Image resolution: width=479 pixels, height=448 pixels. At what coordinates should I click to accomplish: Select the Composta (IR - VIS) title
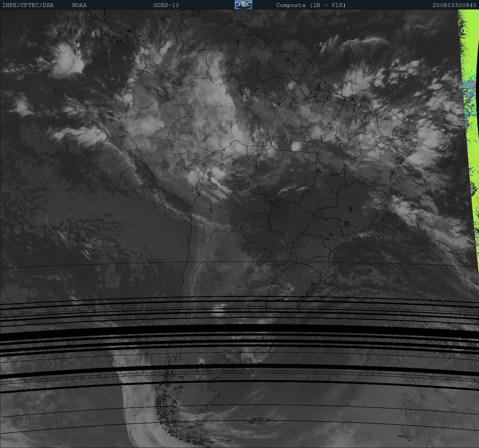pos(311,5)
